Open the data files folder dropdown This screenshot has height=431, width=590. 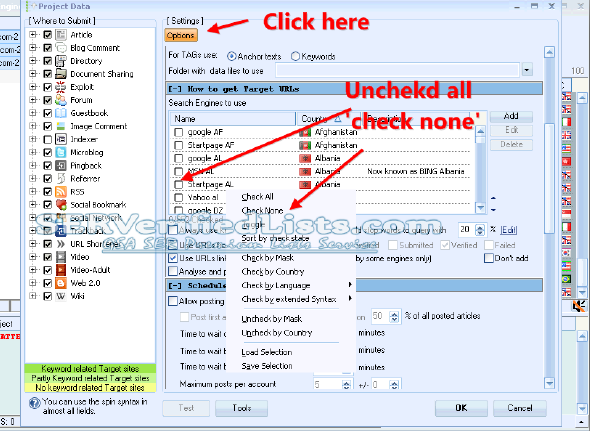(x=527, y=70)
